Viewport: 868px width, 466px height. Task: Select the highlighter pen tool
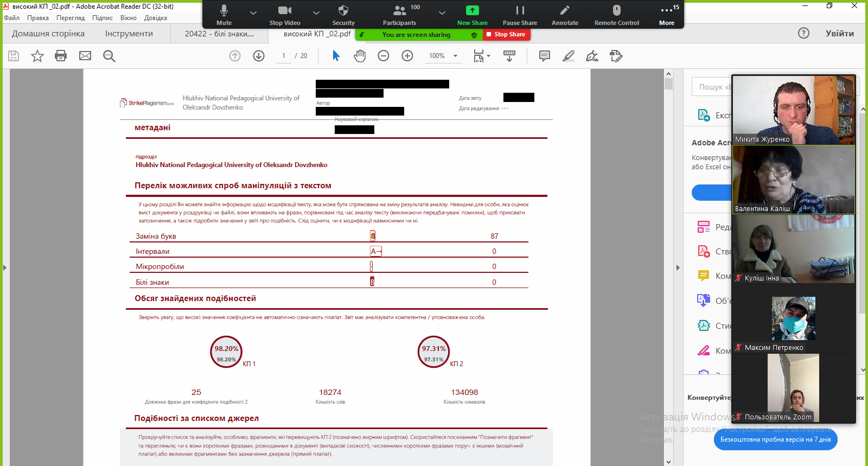tap(568, 56)
